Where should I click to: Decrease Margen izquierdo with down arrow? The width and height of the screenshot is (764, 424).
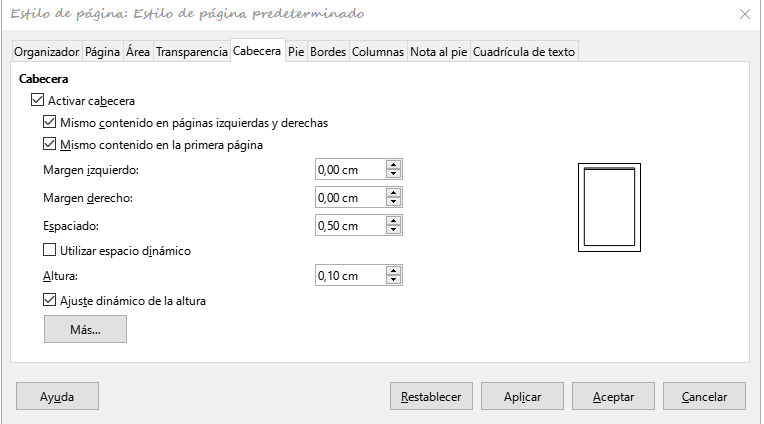click(393, 173)
